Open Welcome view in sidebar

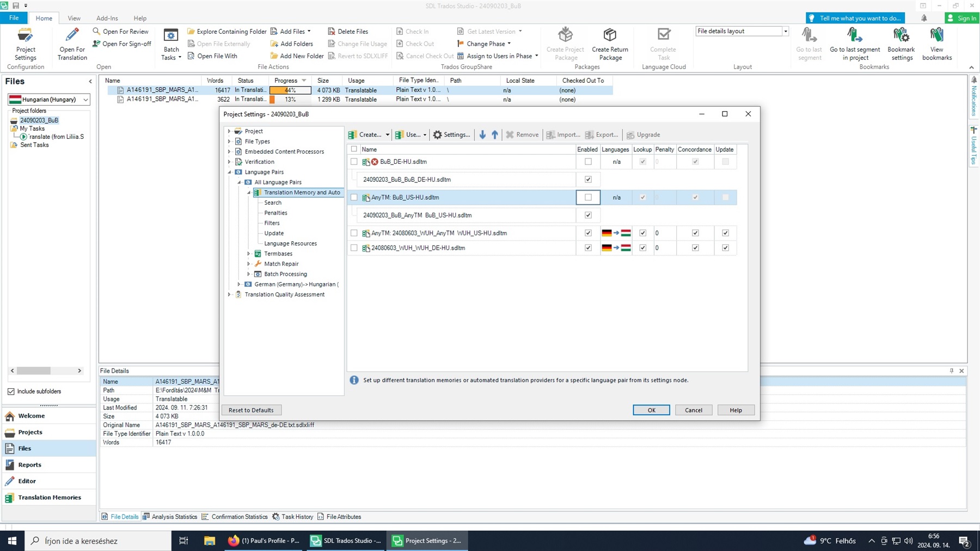click(49, 416)
